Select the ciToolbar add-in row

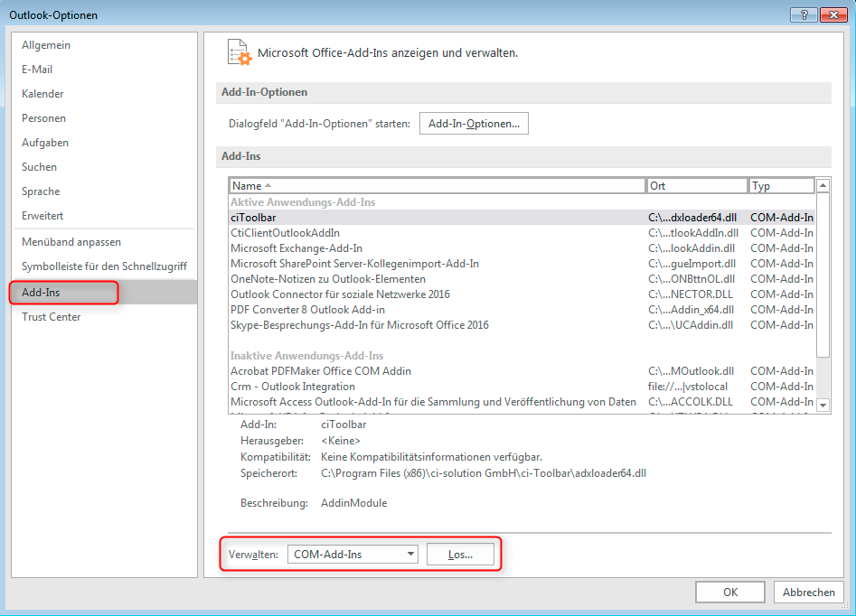pos(522,217)
